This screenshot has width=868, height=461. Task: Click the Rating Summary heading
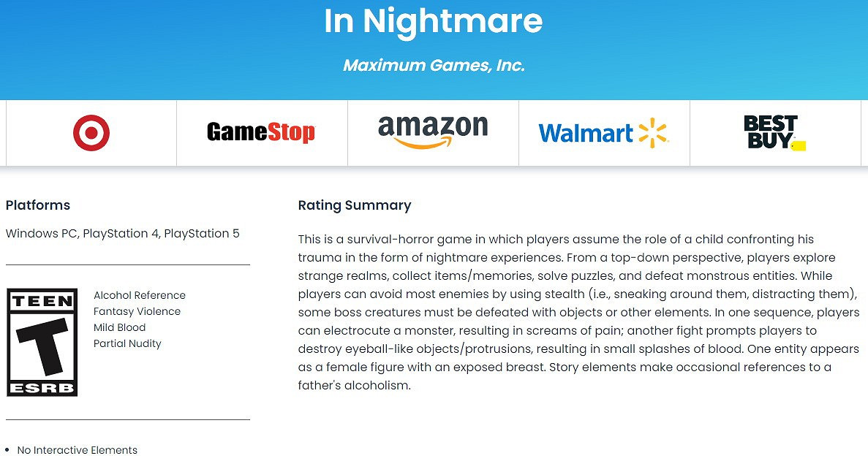355,205
